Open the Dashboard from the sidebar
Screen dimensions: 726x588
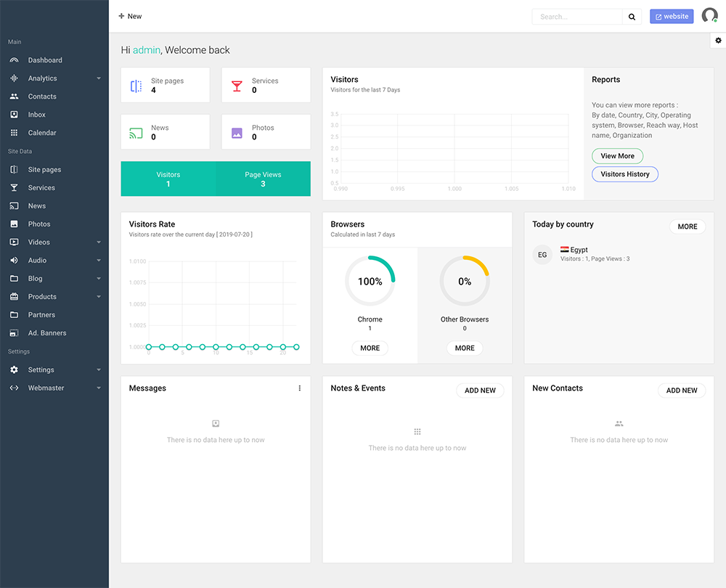coord(16,60)
